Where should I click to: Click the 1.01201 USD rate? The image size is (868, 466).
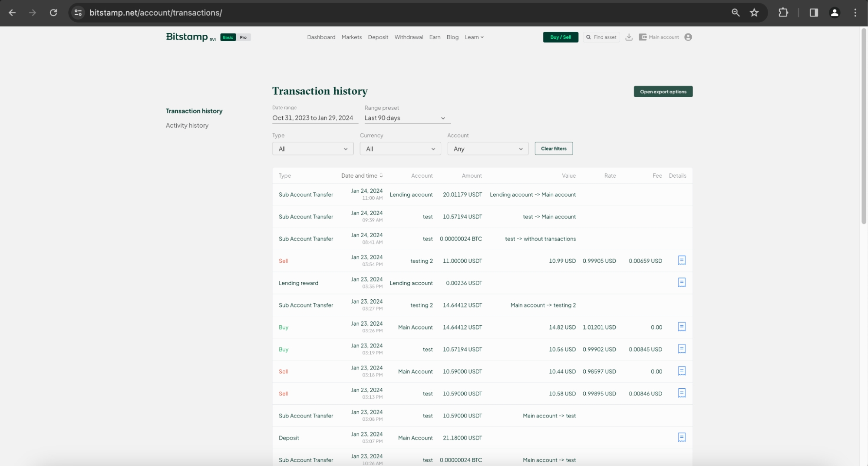[599, 327]
